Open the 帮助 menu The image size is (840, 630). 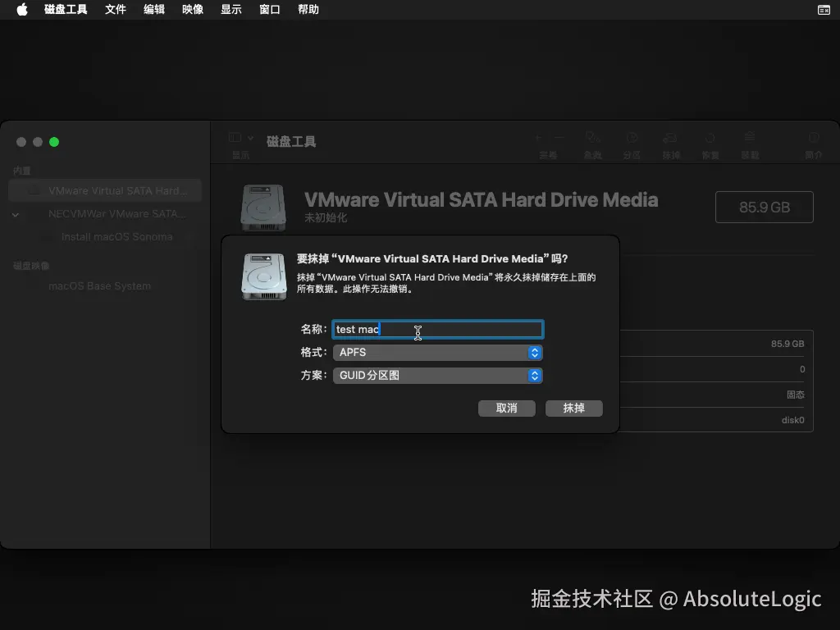[x=308, y=9]
